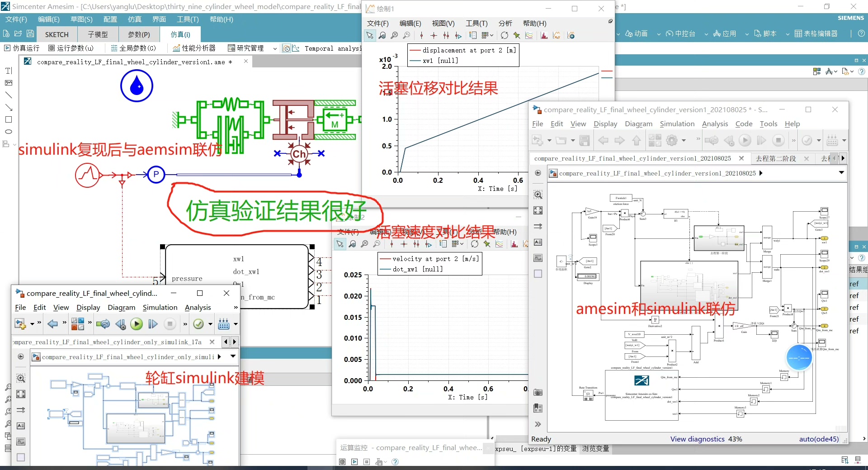Click the 动画 toolbar button

(636, 33)
